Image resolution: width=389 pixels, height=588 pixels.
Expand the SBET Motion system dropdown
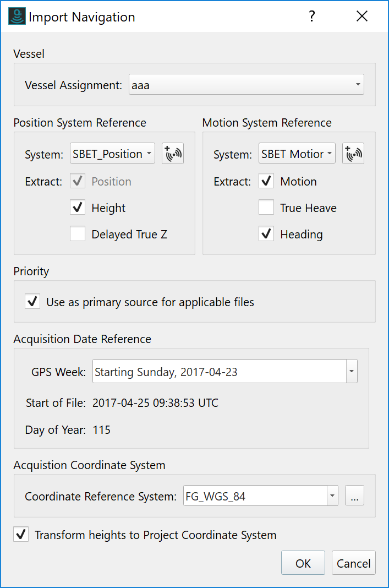(297, 154)
